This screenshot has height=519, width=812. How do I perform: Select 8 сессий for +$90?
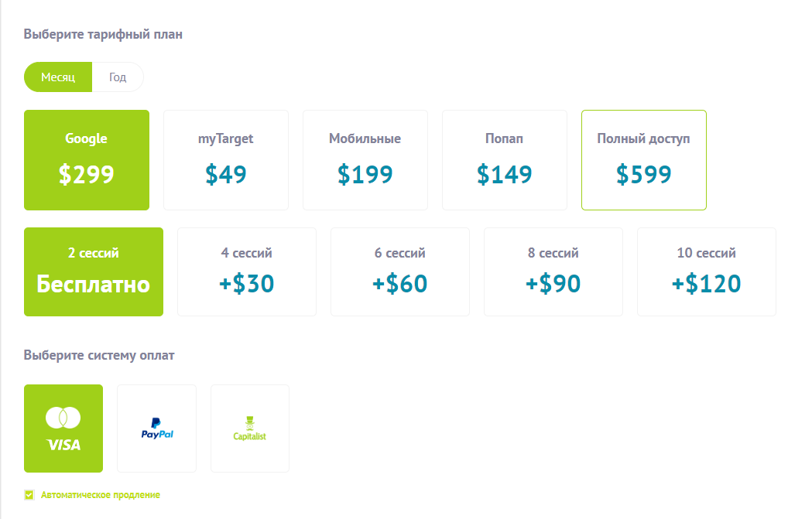point(553,271)
